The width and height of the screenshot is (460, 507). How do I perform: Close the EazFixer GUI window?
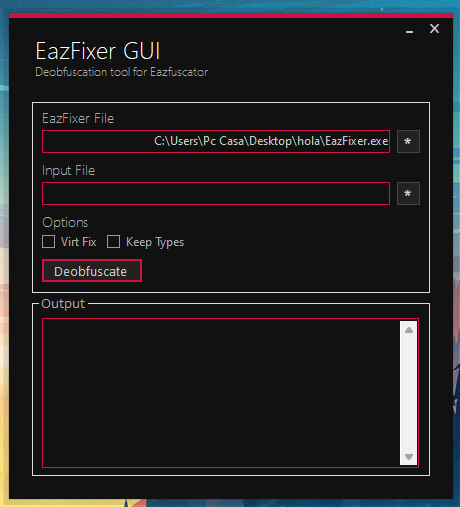point(434,29)
